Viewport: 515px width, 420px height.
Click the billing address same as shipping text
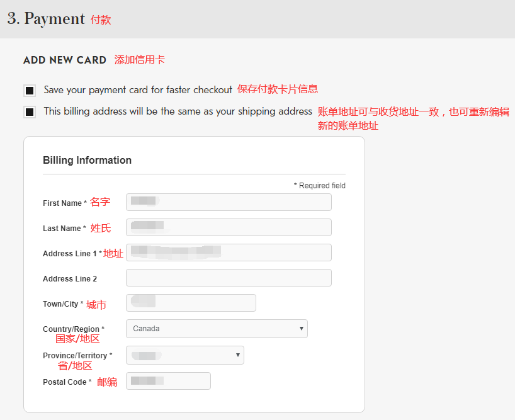pos(178,111)
